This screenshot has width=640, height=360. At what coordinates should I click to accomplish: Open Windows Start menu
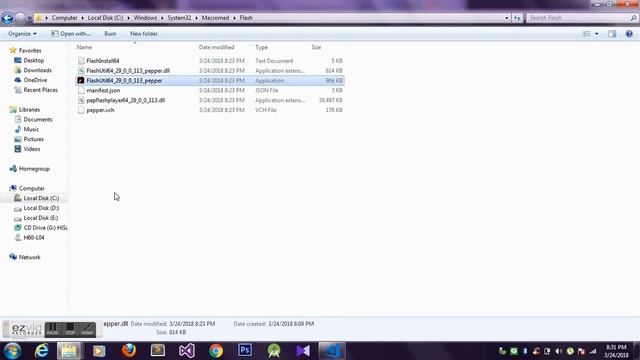pyautogui.click(x=12, y=351)
